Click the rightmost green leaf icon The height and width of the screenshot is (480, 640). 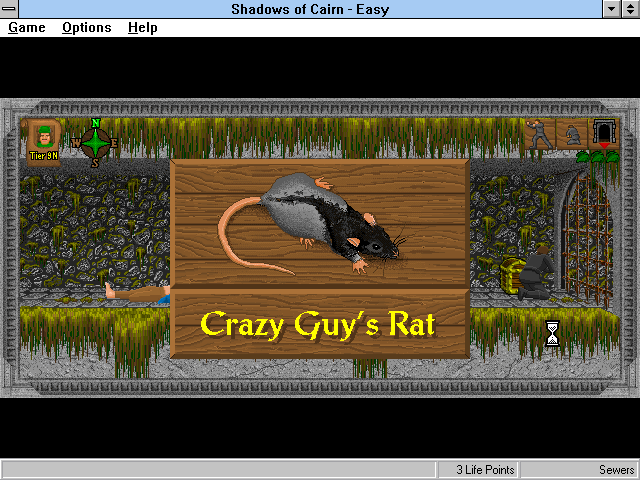(x=613, y=157)
